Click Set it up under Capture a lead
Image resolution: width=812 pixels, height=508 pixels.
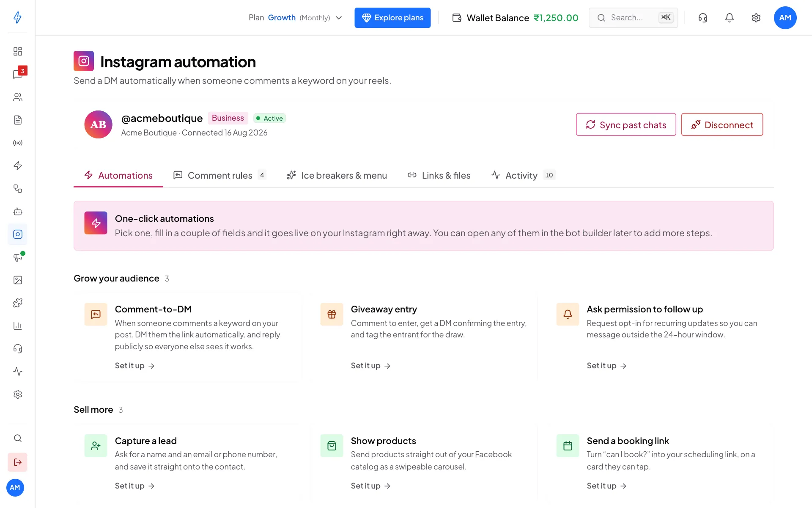pos(134,486)
